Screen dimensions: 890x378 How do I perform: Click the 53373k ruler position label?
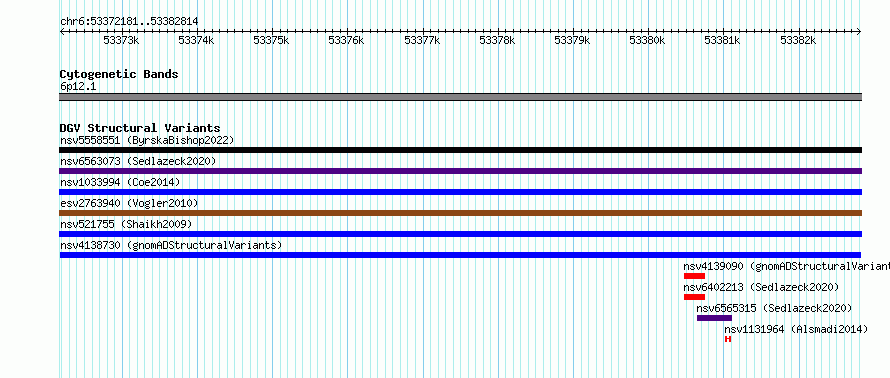click(x=120, y=40)
